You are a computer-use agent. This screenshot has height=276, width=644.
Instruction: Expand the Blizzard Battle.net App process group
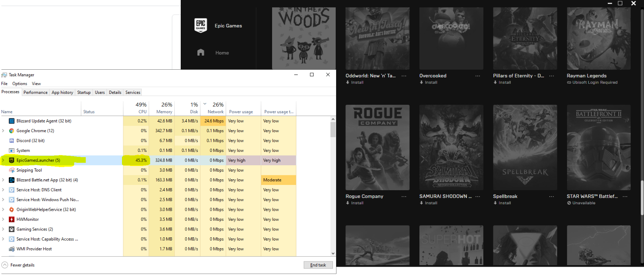(3, 180)
